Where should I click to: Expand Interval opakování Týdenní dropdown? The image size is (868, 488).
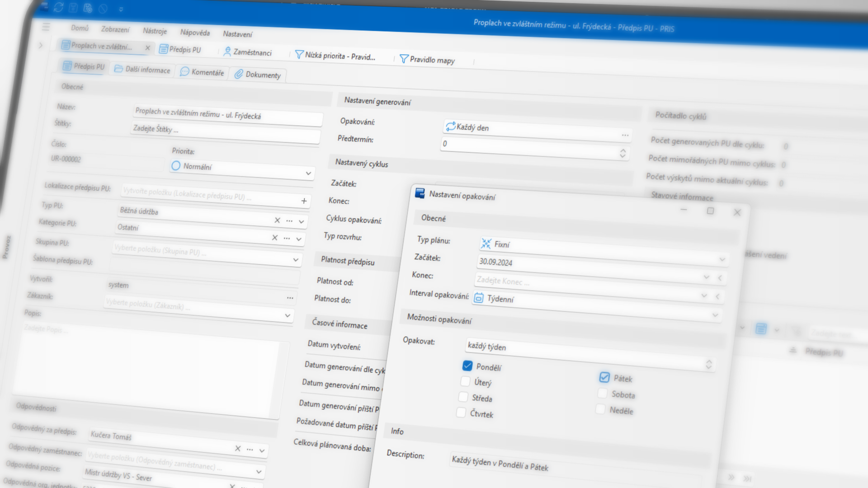point(715,315)
